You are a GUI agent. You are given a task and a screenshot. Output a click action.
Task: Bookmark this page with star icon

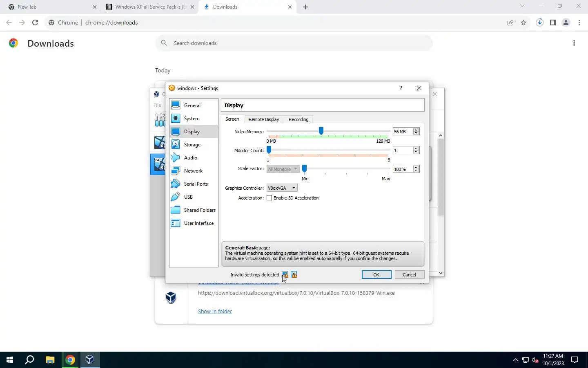tap(523, 22)
